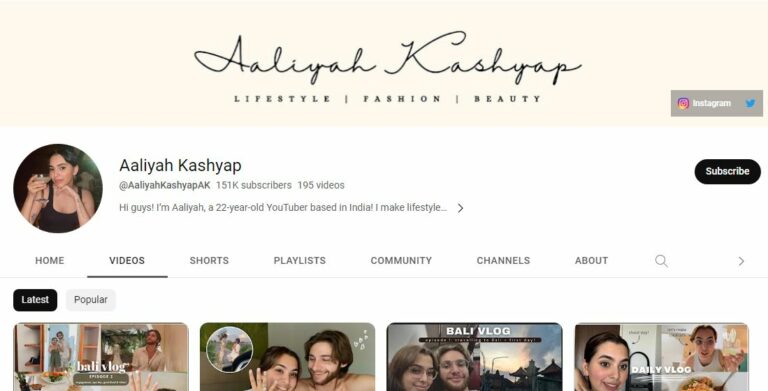768x391 pixels.
Task: Open the Bali Vlog episode 1 thumbnail
Action: click(x=474, y=357)
